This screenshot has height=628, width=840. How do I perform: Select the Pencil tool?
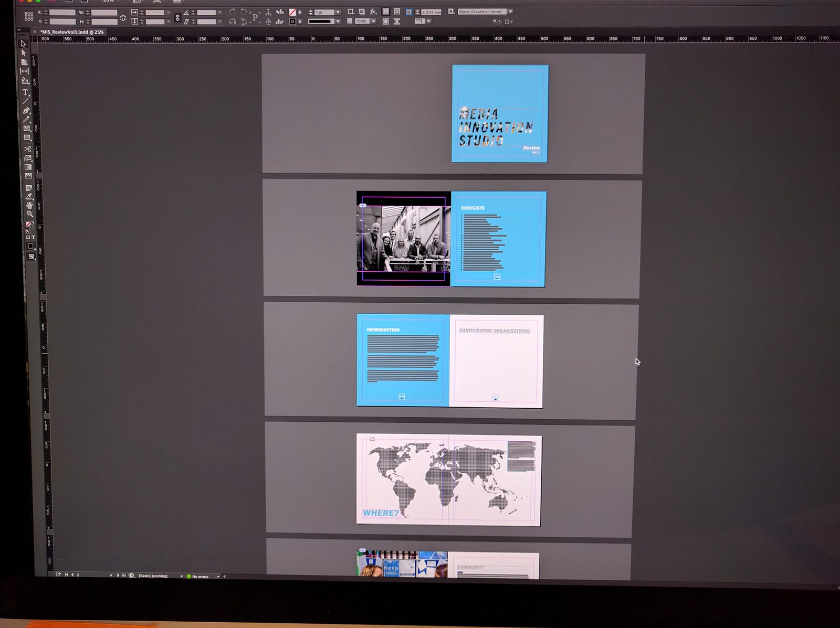[x=26, y=119]
